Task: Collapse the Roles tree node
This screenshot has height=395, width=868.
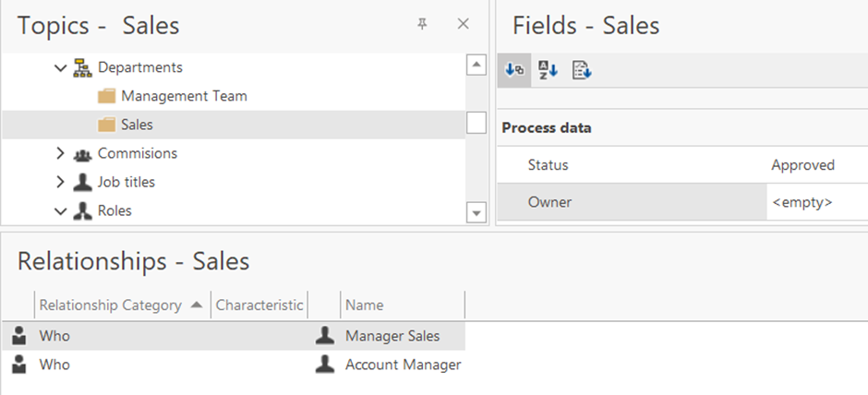Action: pyautogui.click(x=60, y=210)
